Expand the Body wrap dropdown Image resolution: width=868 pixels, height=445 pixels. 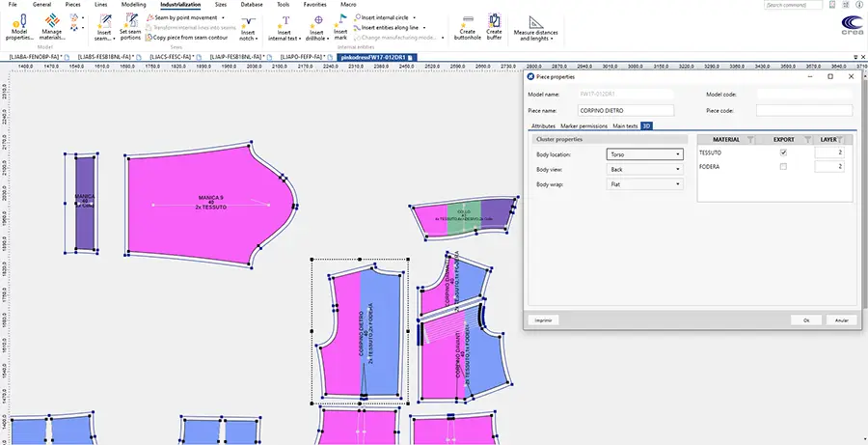coord(644,183)
